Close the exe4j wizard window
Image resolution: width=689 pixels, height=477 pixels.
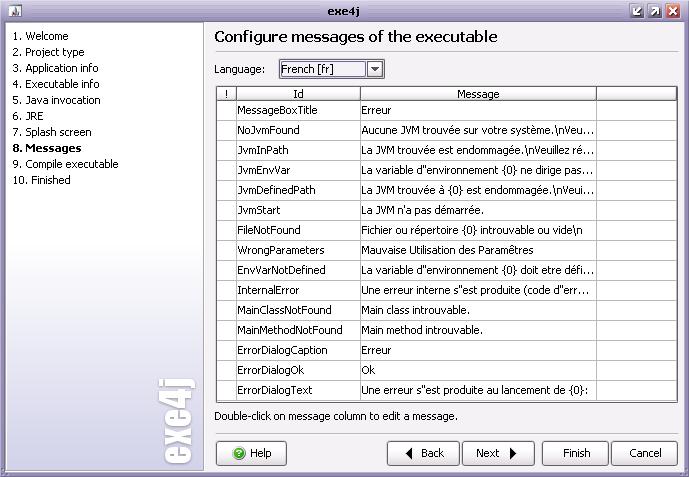click(674, 11)
